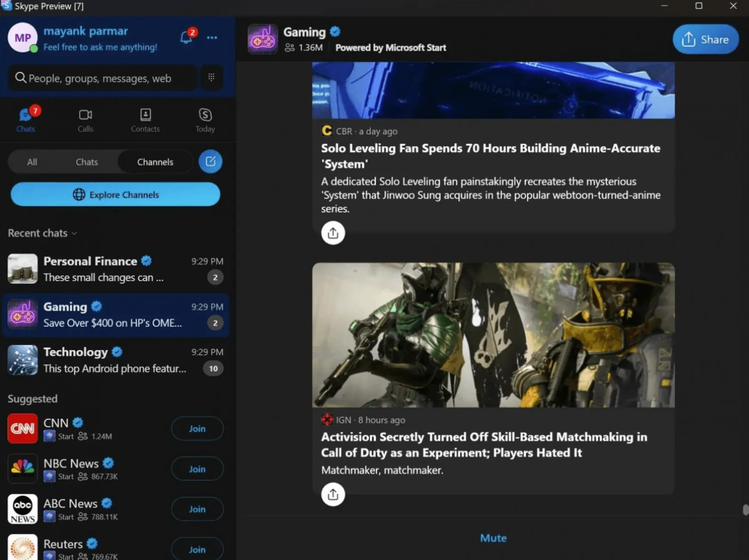
Task: Open the Today Skype section
Action: pyautogui.click(x=205, y=120)
